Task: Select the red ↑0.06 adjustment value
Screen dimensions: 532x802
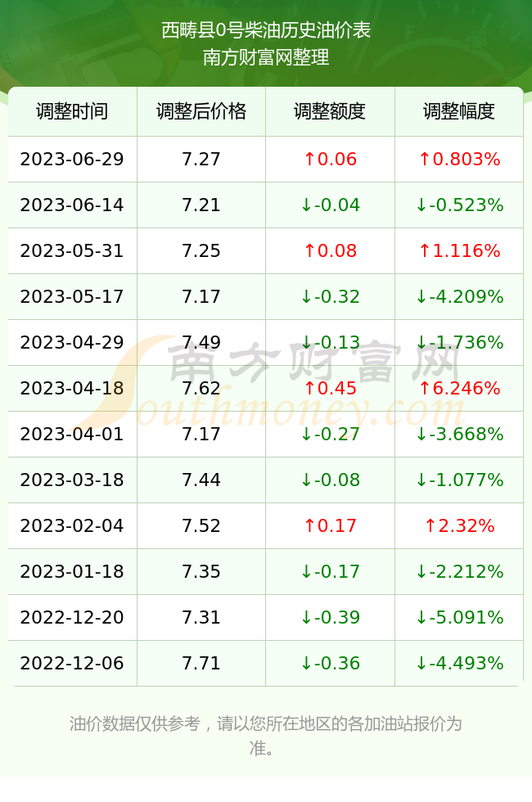Action: [x=330, y=159]
